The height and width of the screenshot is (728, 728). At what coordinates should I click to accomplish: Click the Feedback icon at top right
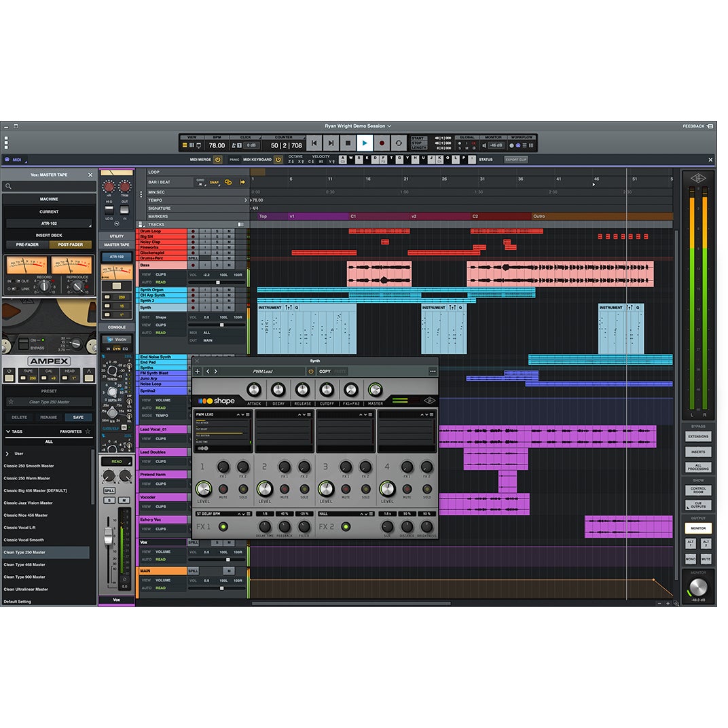pos(710,126)
